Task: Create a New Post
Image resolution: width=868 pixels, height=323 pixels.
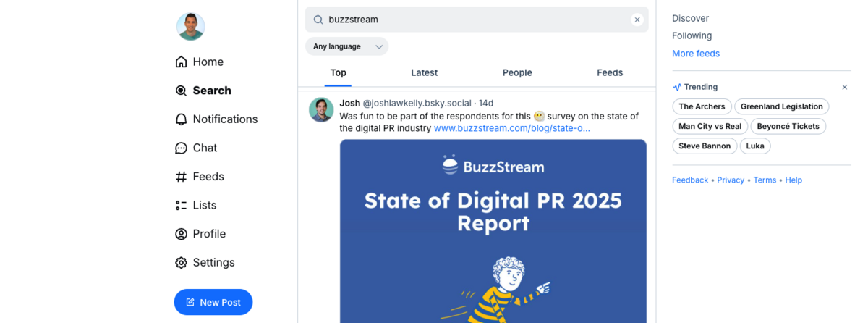Action: click(213, 302)
